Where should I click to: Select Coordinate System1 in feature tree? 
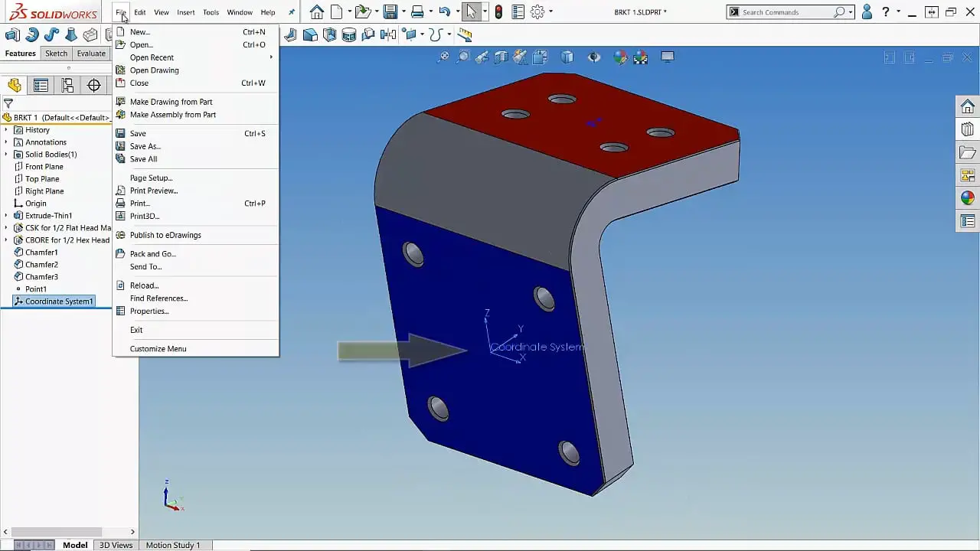[x=55, y=301]
